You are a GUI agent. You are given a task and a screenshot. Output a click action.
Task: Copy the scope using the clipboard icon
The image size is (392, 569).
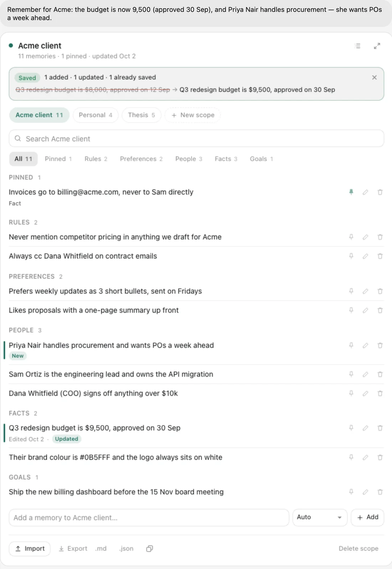[150, 549]
